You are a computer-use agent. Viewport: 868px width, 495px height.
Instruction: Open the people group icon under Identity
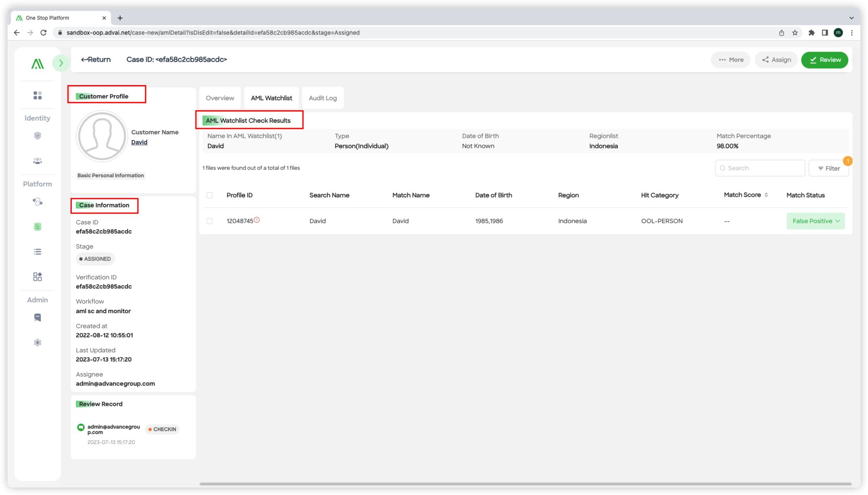(38, 161)
